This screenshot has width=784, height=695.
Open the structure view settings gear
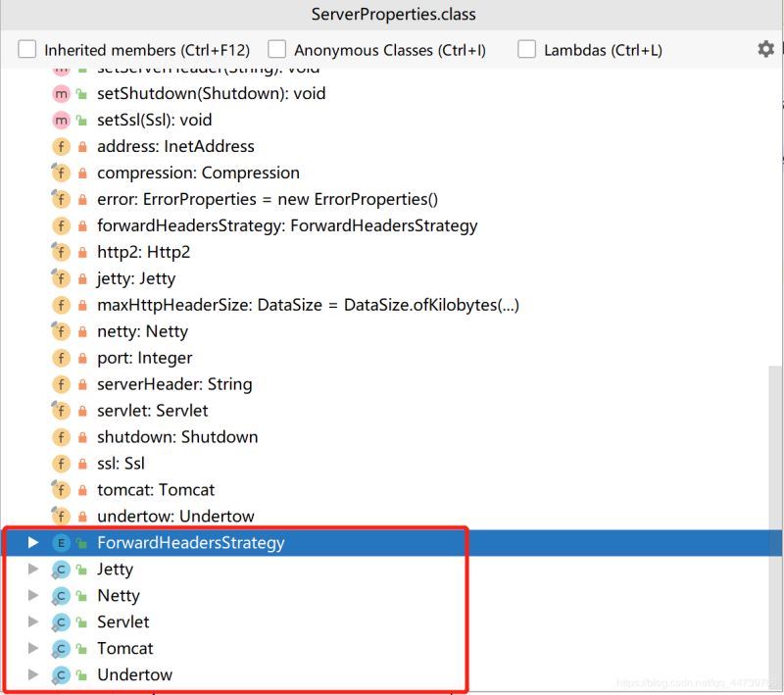pyautogui.click(x=766, y=49)
